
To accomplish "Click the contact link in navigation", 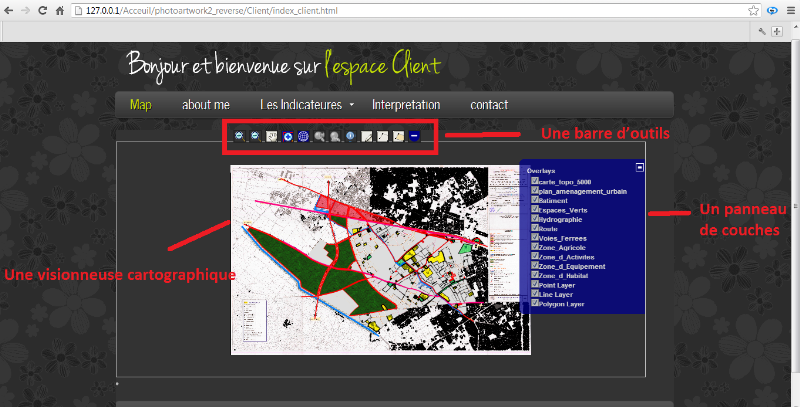I will tap(489, 105).
